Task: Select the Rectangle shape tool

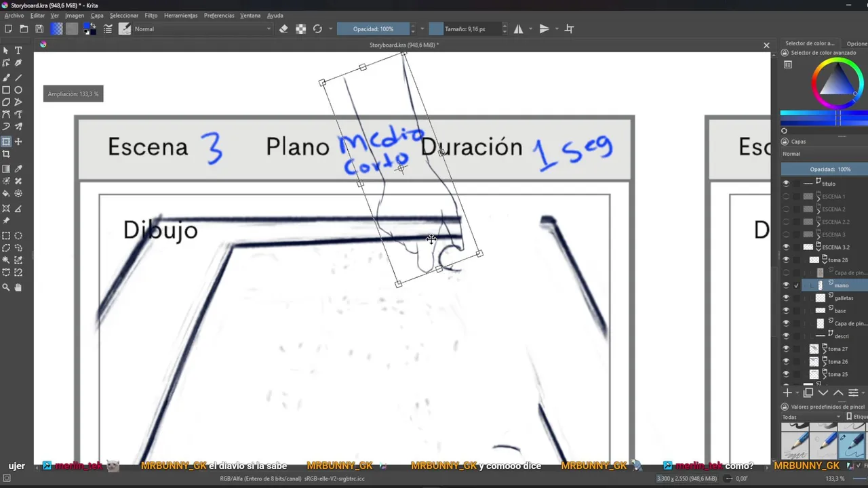Action: 6,89
